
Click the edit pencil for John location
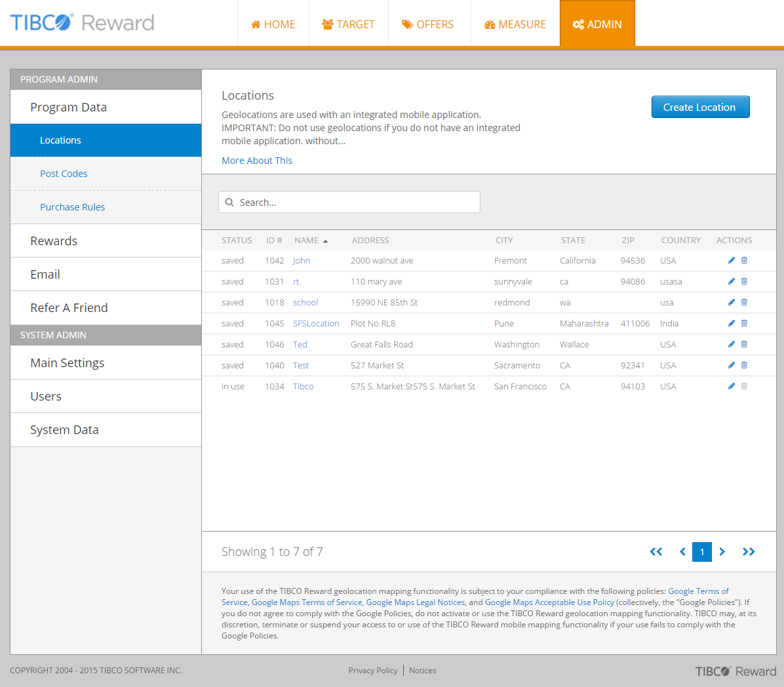pos(732,260)
